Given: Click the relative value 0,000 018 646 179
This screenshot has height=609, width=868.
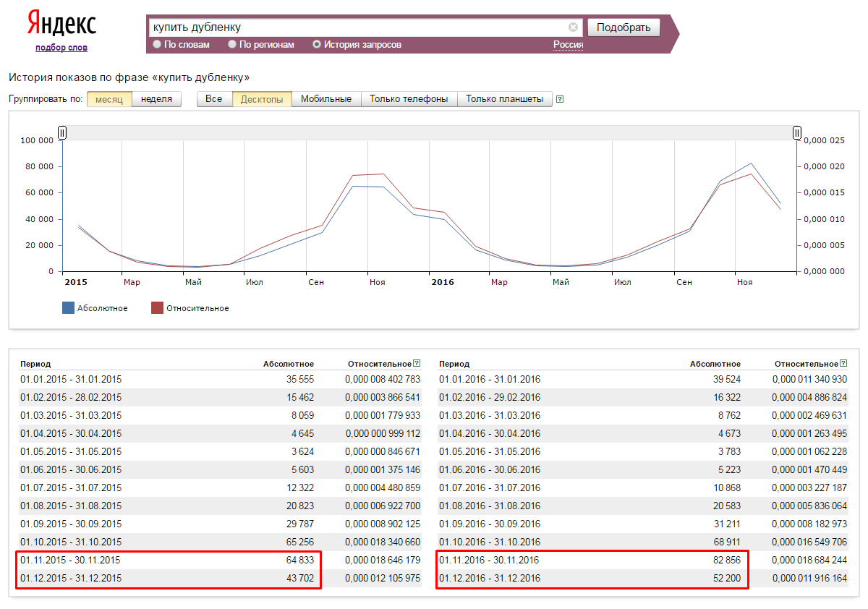Looking at the screenshot, I should pos(383,560).
